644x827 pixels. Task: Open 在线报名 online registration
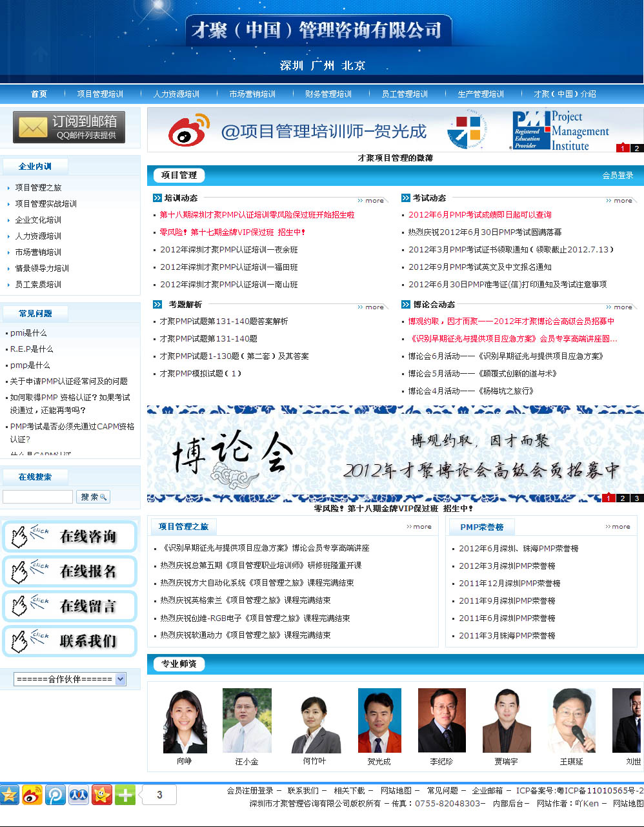point(70,571)
